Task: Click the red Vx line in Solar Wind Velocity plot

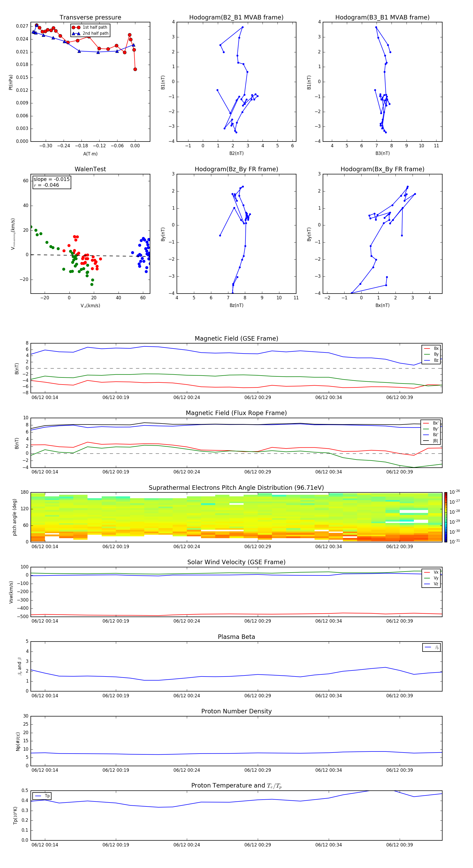Action: 236,614
